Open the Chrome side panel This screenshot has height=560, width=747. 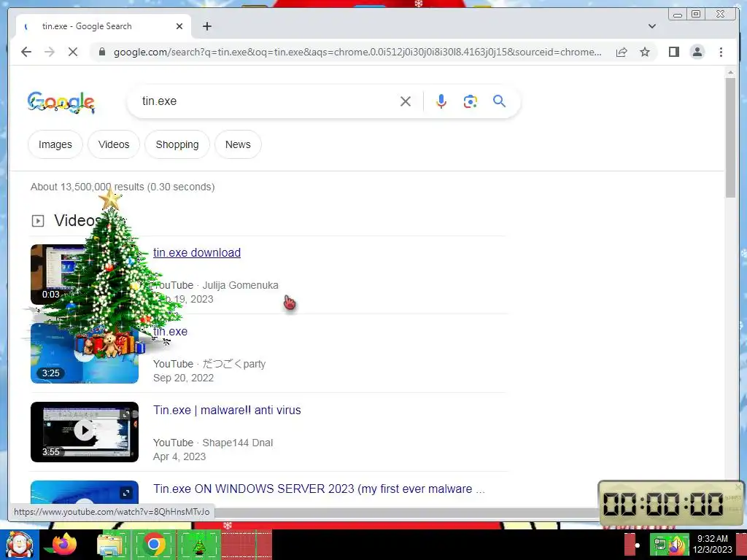(673, 52)
